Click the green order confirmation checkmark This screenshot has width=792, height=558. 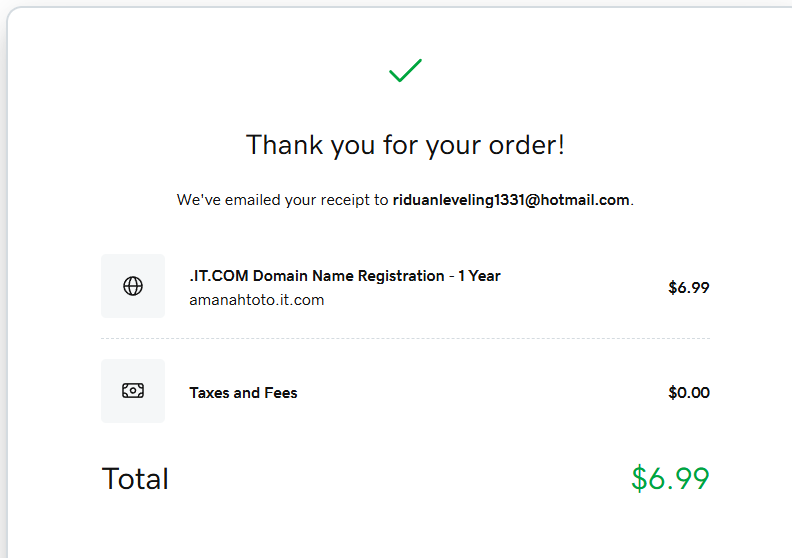tap(405, 71)
